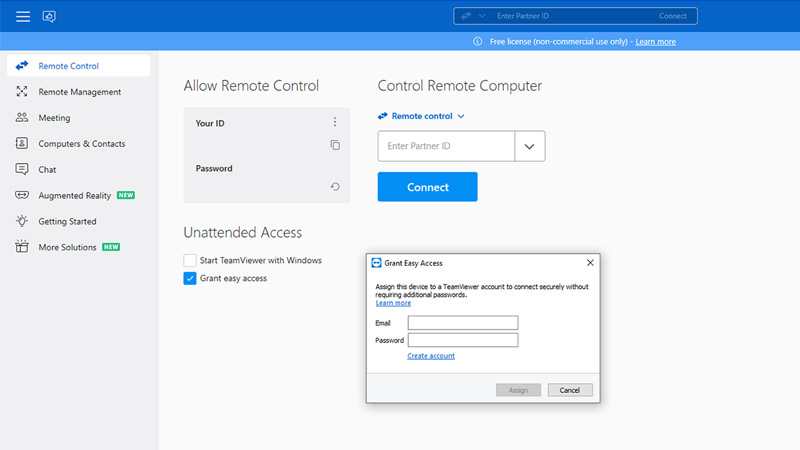The height and width of the screenshot is (450, 800).
Task: Copy Your ID with the copy icon
Action: pos(335,145)
